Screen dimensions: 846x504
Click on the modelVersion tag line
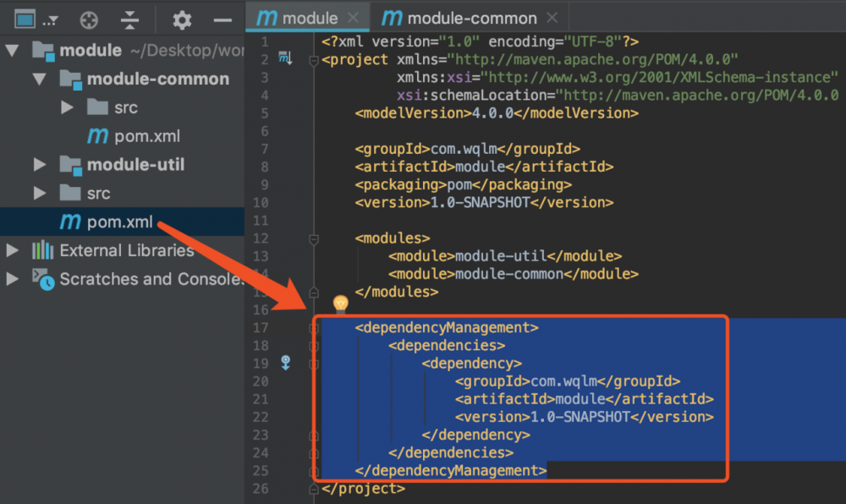coord(497,113)
